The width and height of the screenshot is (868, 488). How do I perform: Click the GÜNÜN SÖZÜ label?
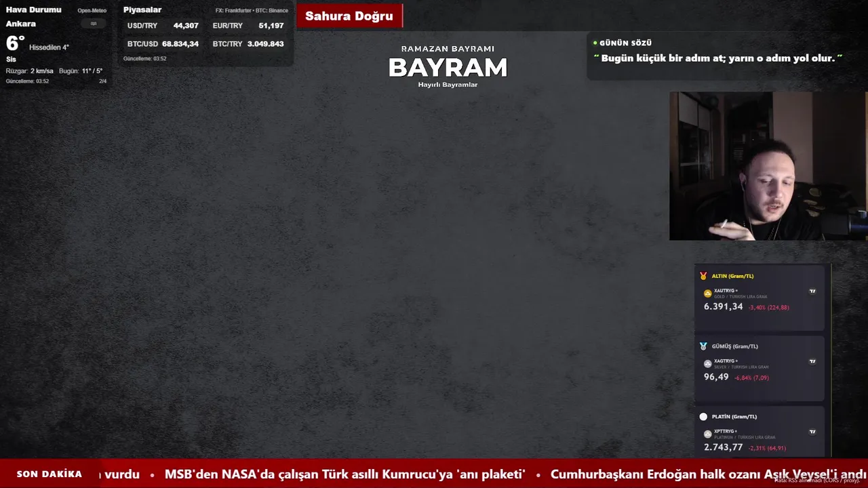click(x=625, y=43)
